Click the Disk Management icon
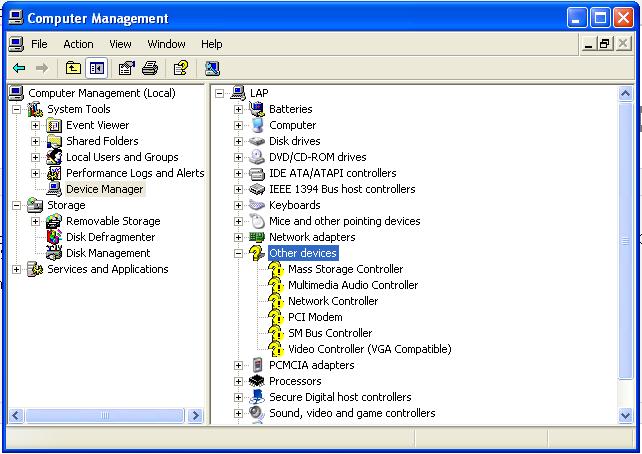The image size is (642, 454). coord(54,253)
